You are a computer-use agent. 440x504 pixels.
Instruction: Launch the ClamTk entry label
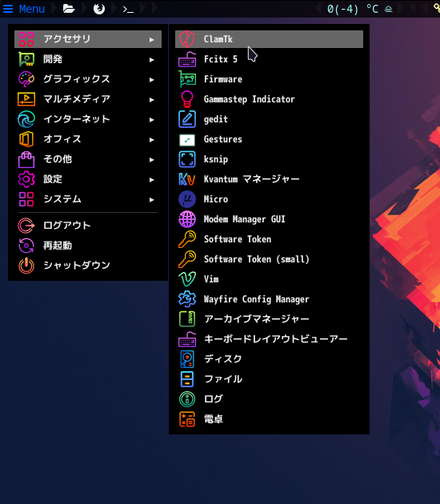218,39
